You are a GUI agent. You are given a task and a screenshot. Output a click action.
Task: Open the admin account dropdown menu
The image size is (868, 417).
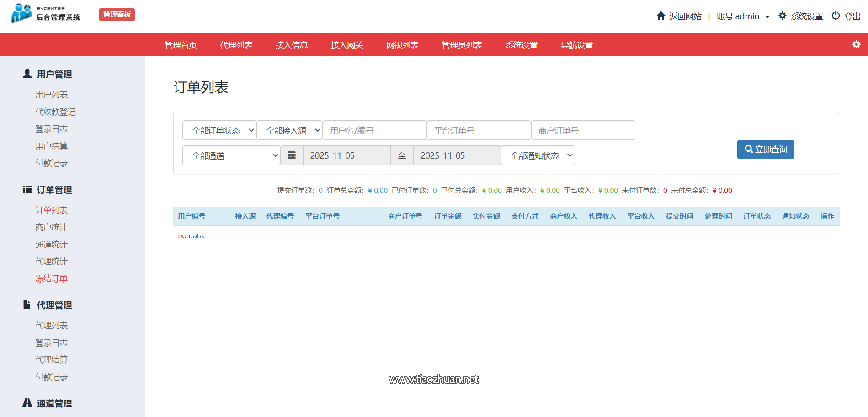743,16
